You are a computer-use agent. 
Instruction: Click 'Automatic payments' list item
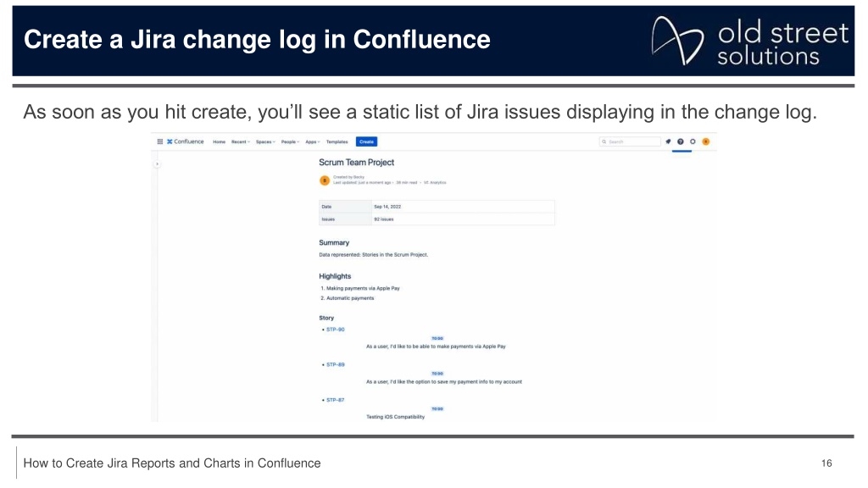(350, 298)
